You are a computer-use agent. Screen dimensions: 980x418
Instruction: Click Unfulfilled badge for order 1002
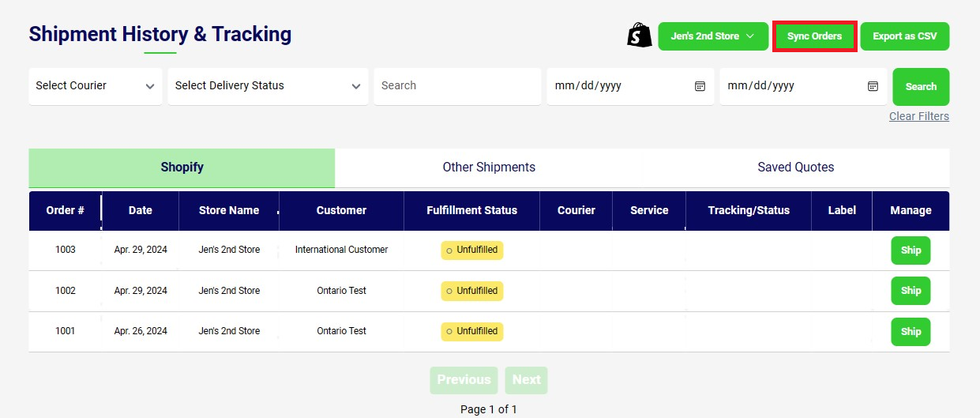click(472, 291)
